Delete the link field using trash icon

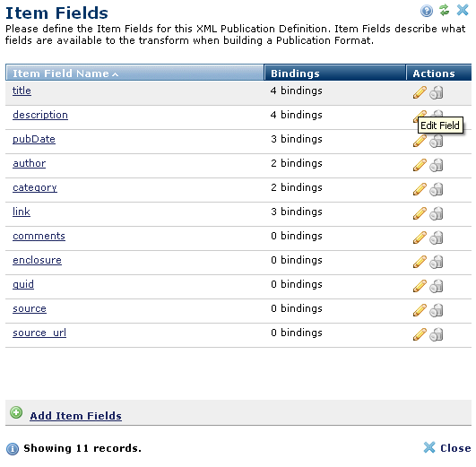pyautogui.click(x=437, y=213)
